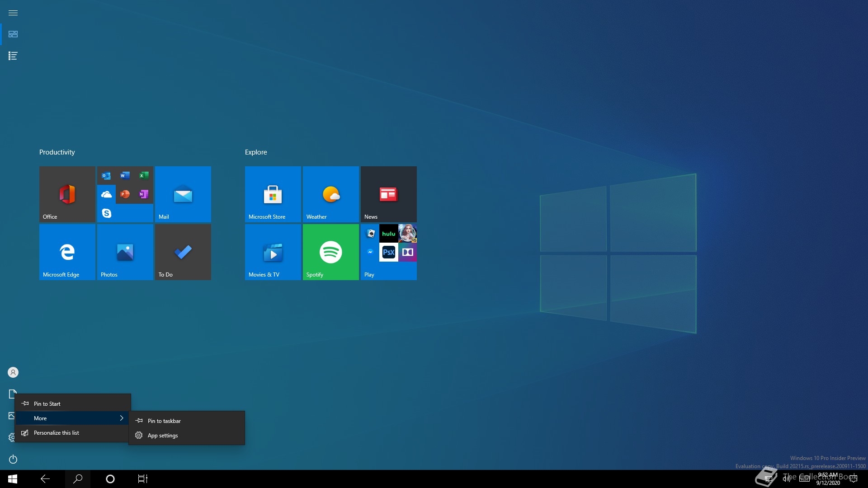This screenshot has width=868, height=488.
Task: Open the volume tray icon
Action: (x=787, y=479)
